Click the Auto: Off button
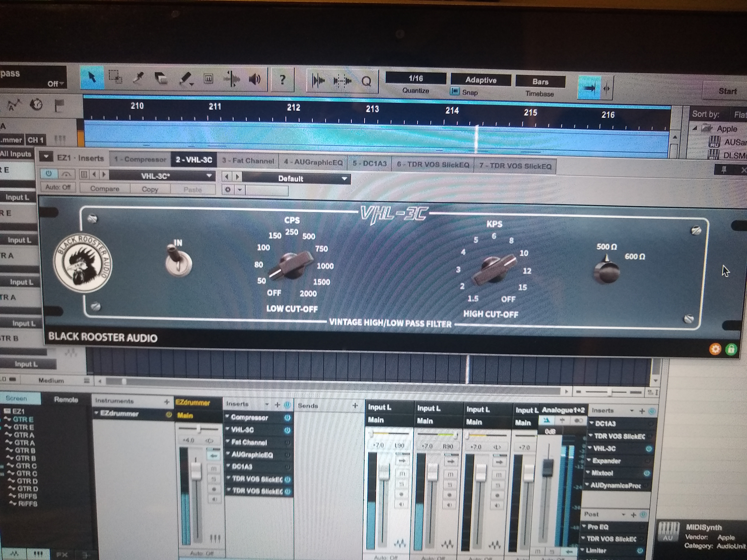 [58, 187]
